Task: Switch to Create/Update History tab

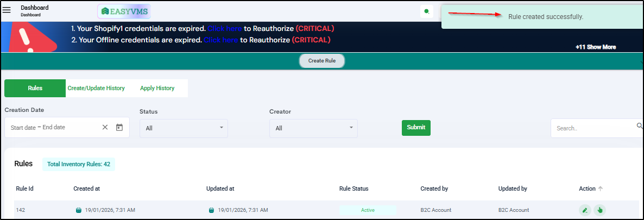Action: [x=96, y=88]
